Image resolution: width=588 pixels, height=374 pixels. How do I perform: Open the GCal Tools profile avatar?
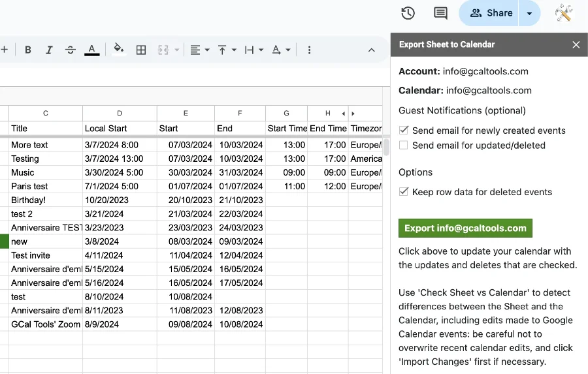coord(564,13)
